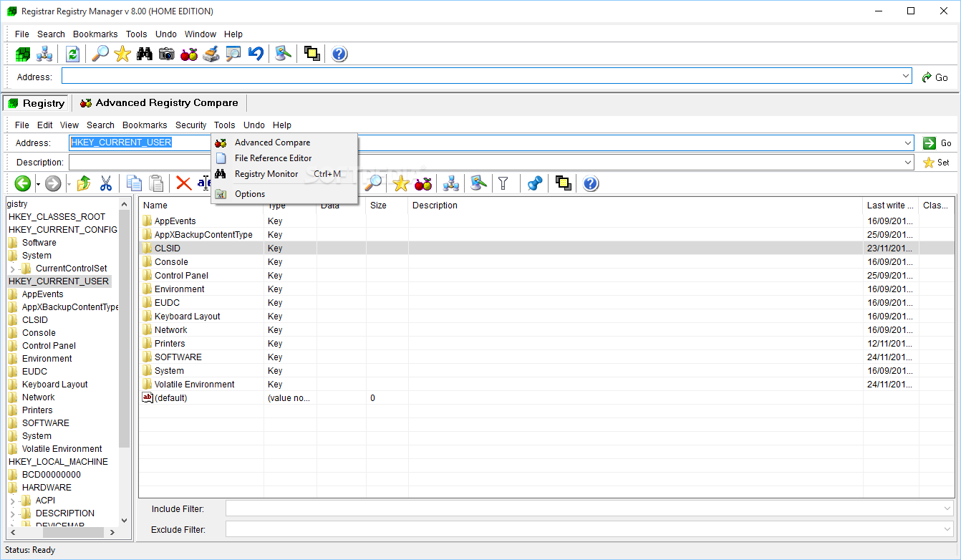
Task: Click the camera icon in the top toolbar
Action: click(167, 54)
